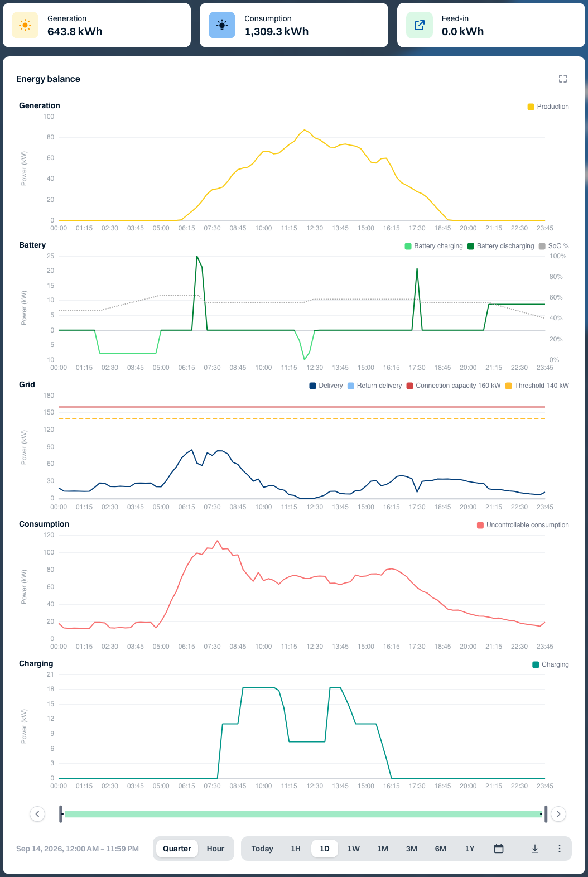588x877 pixels.
Task: Click the Feed-in 0.0 kWh value
Action: tap(463, 32)
